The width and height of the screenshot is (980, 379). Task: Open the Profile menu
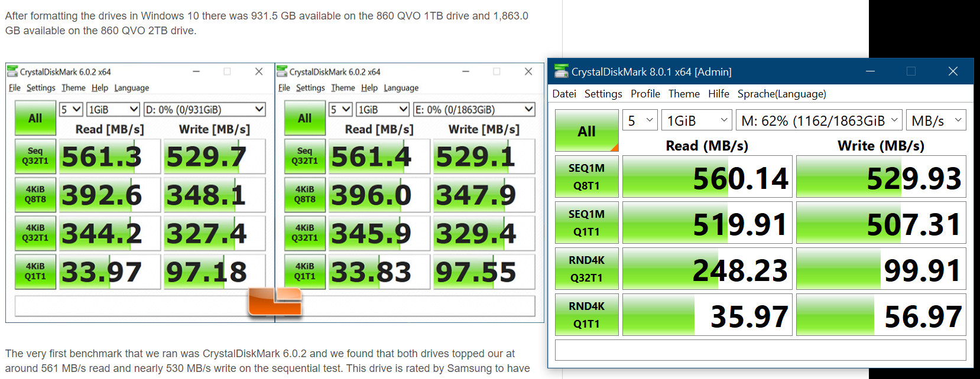645,94
